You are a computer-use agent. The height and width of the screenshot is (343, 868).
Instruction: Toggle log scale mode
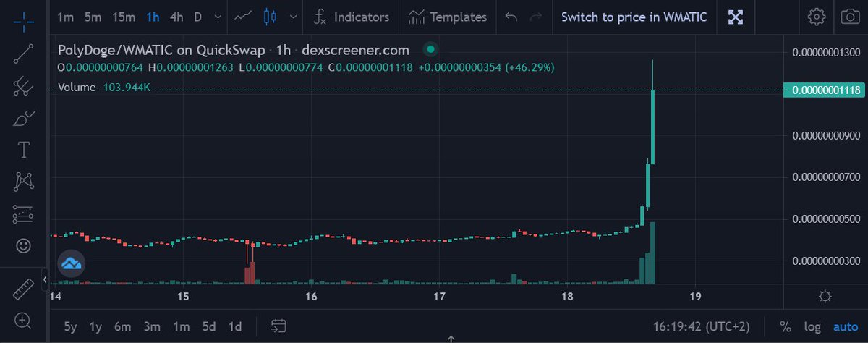coord(812,326)
